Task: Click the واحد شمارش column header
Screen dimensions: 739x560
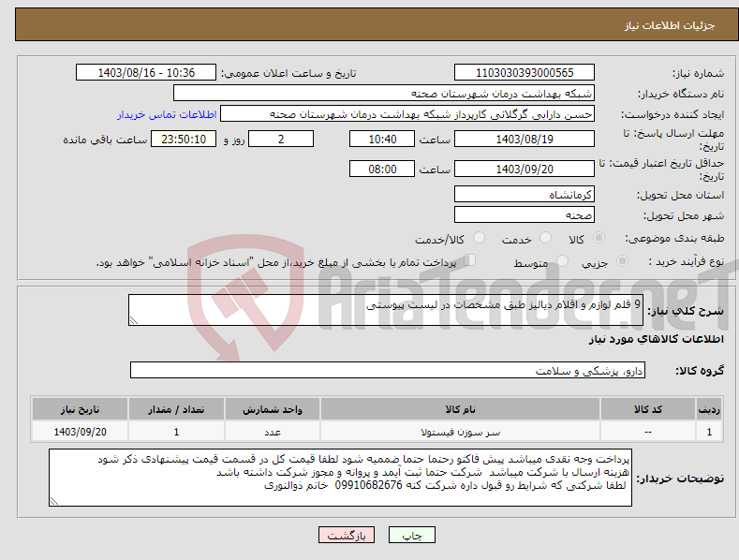Action: click(x=273, y=409)
